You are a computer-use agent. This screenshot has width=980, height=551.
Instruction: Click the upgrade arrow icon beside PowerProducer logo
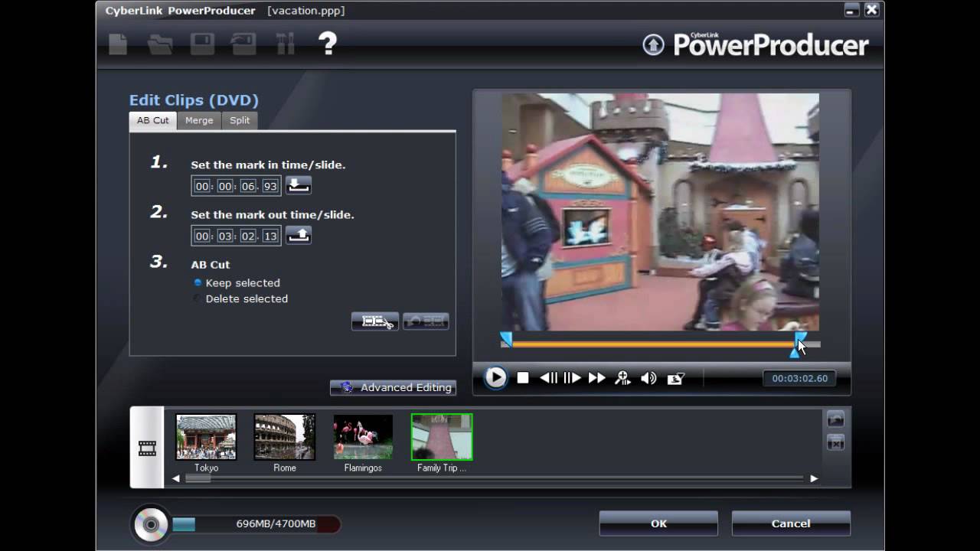[x=653, y=45]
